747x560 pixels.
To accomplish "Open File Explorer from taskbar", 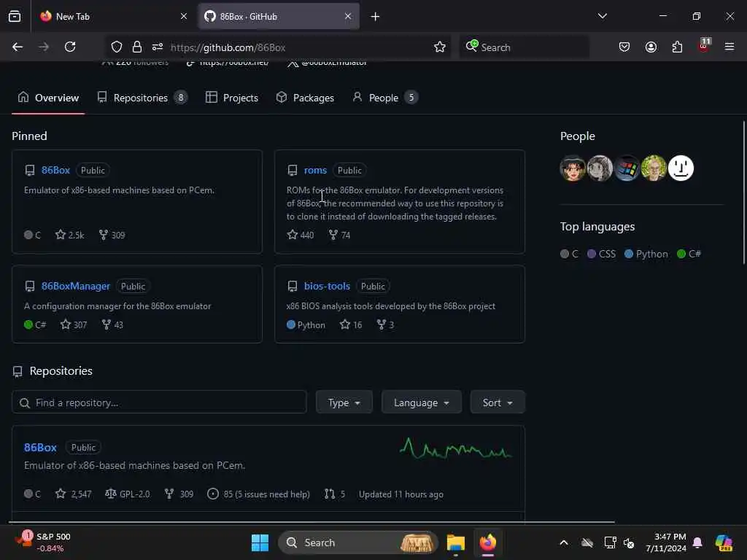I will tap(455, 542).
